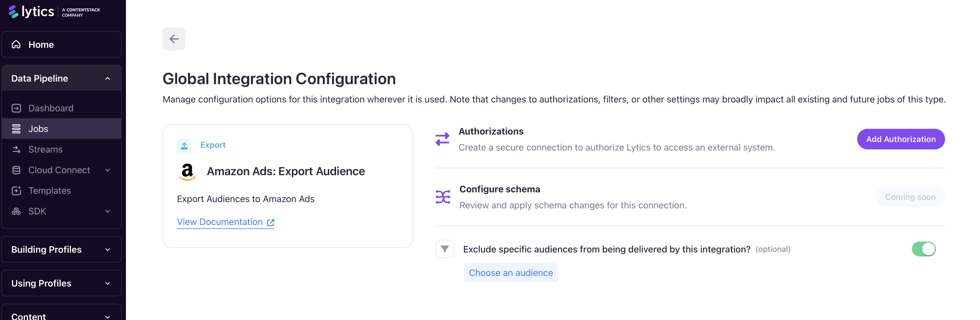Image resolution: width=980 pixels, height=320 pixels.
Task: Click the Coming soon button
Action: point(910,197)
